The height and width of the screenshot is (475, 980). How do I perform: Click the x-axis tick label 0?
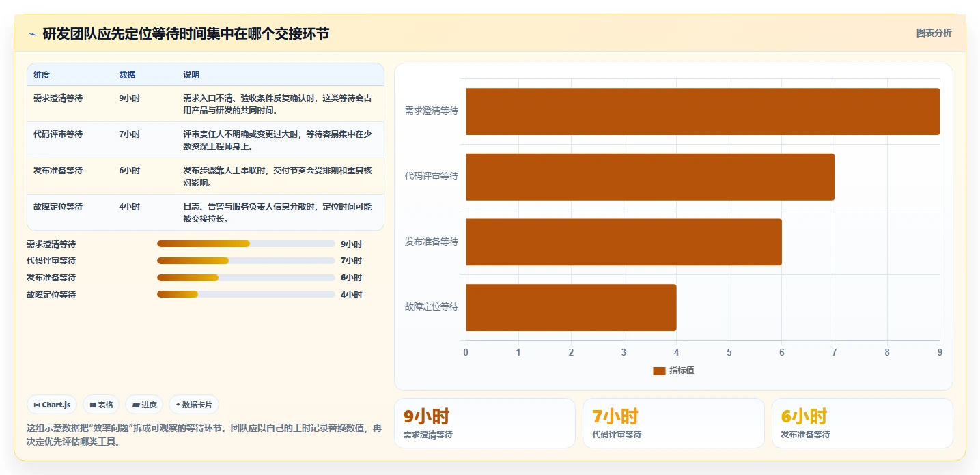point(466,352)
